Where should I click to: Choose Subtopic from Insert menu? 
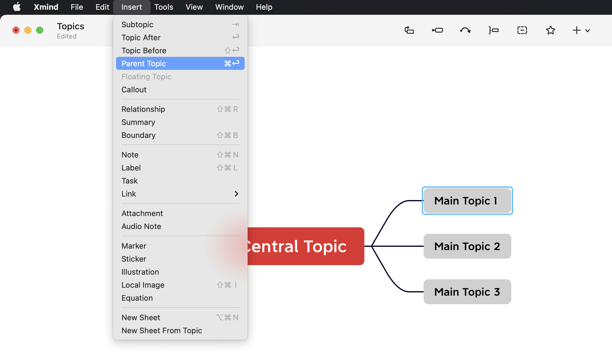tap(180, 25)
